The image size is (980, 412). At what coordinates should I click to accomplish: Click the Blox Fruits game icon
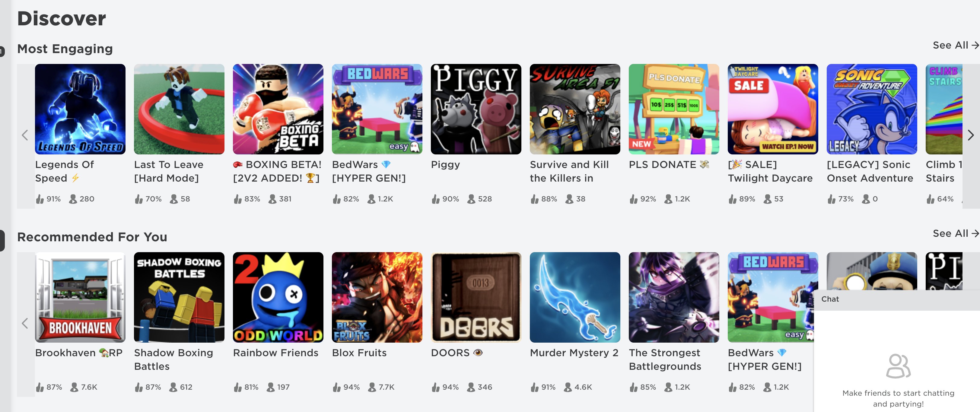377,297
